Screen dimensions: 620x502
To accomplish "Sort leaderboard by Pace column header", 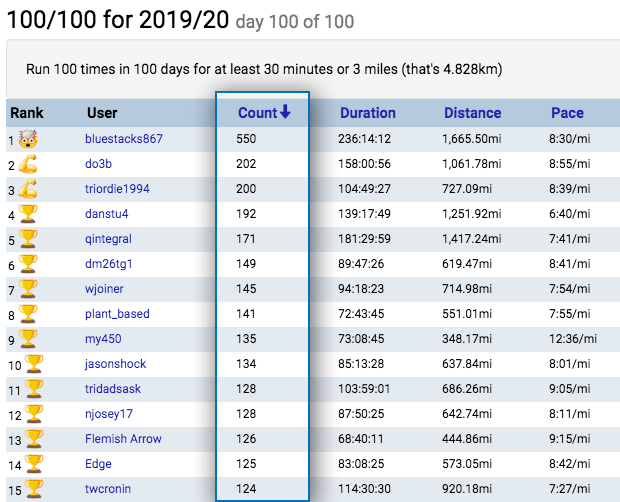I will [x=567, y=113].
